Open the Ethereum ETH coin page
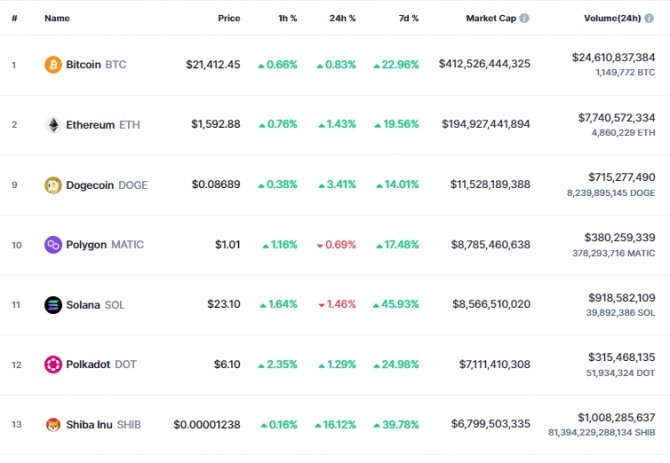Viewport: 670px width, 463px height. coord(103,125)
